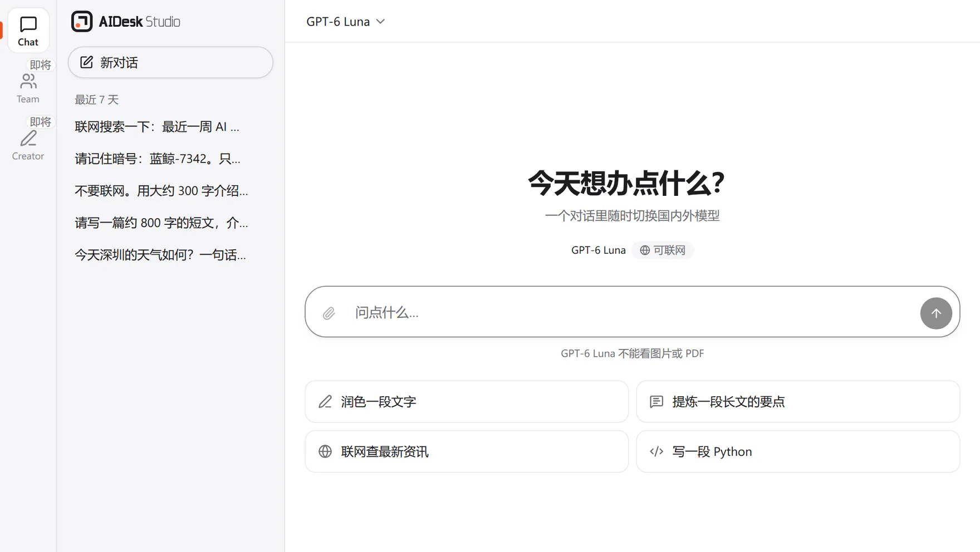Click the 最近 7 天 section header

tap(97, 100)
